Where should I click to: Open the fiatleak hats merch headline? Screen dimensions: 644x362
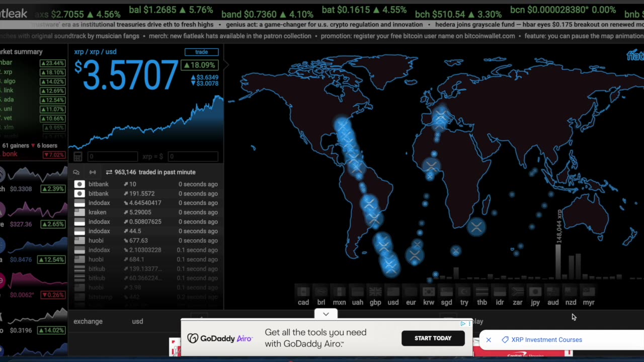coord(230,36)
